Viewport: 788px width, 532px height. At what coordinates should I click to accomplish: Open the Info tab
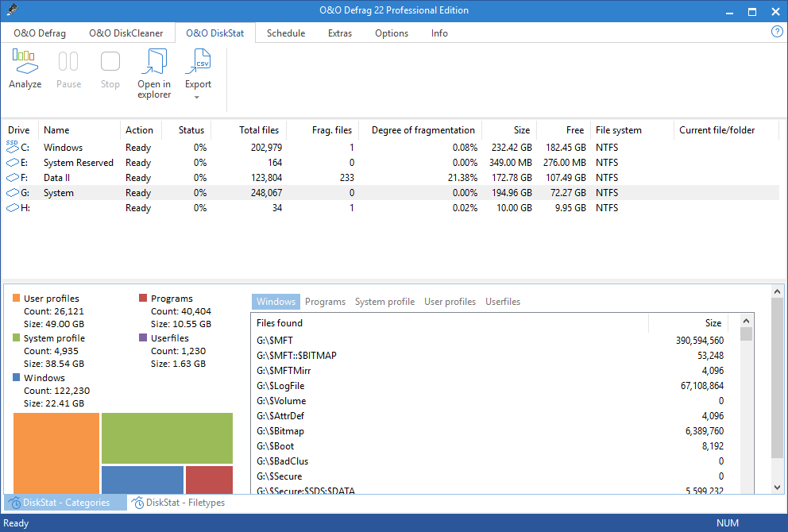439,33
